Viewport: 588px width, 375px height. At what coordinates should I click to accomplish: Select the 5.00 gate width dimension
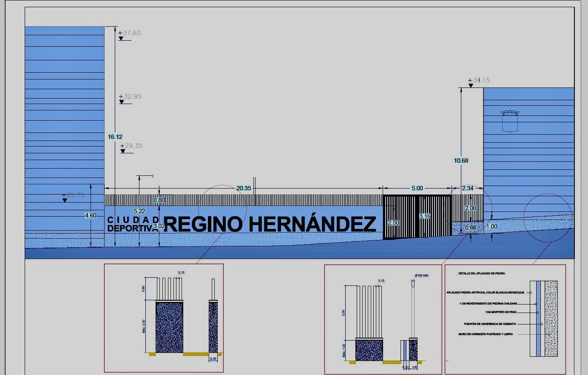pyautogui.click(x=417, y=188)
